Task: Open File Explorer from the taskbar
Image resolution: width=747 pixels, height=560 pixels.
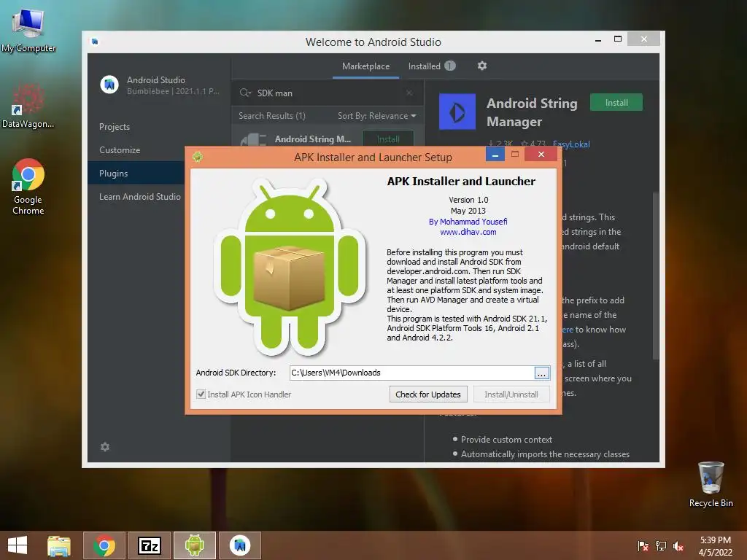Action: click(x=59, y=545)
